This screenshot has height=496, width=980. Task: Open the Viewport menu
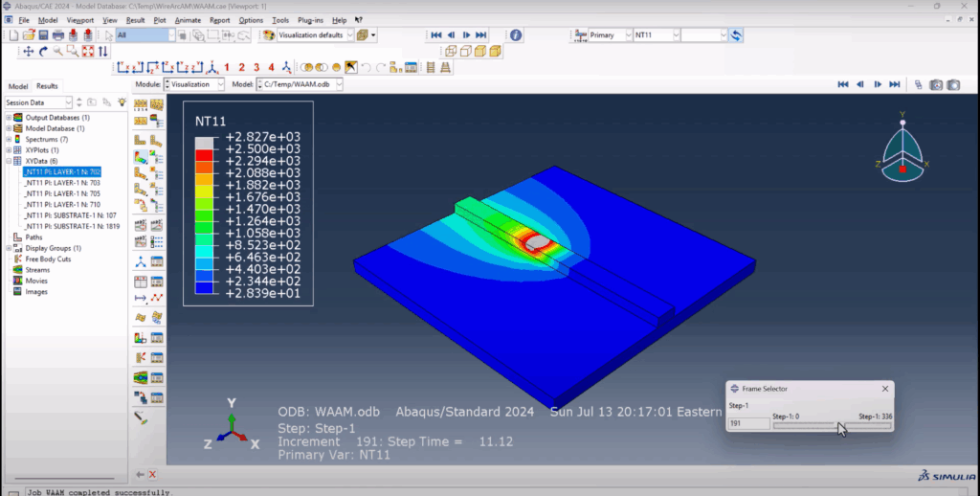pos(80,20)
